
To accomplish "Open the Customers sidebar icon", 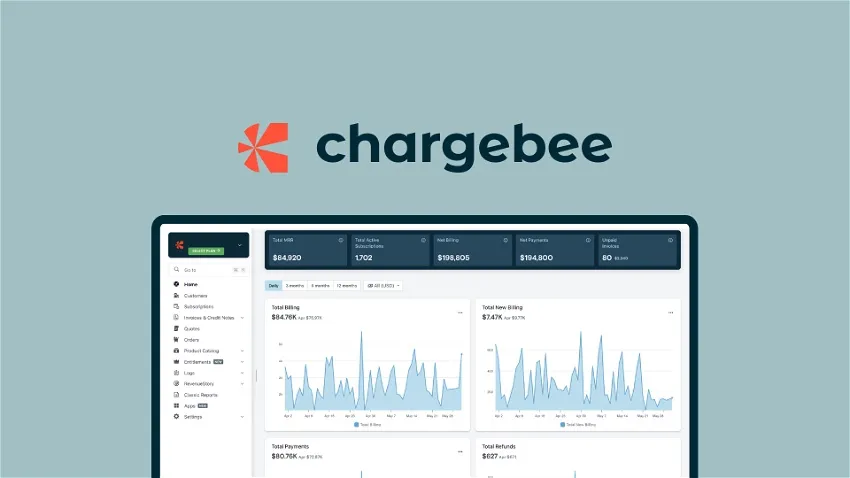I will (x=176, y=295).
